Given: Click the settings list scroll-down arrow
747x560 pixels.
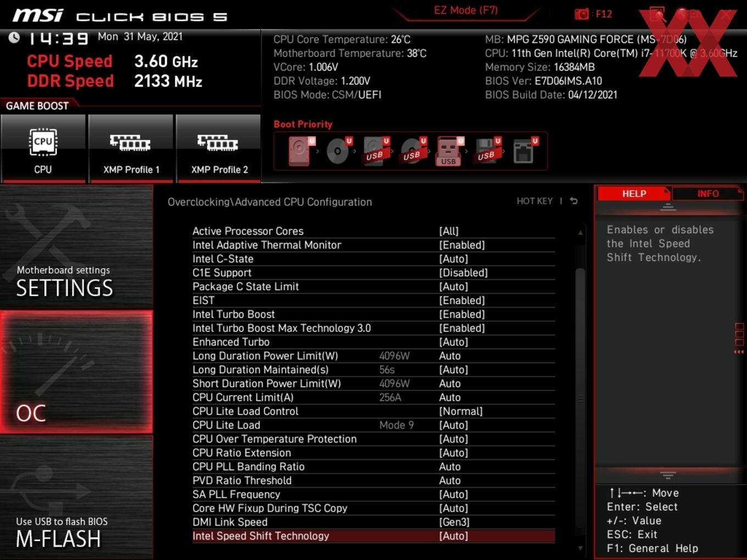Looking at the screenshot, I should (x=580, y=548).
